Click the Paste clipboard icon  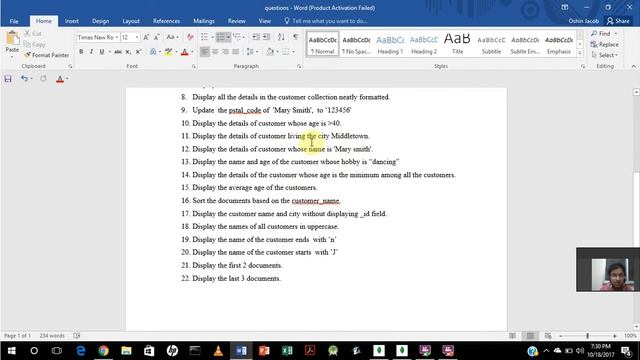(12, 38)
